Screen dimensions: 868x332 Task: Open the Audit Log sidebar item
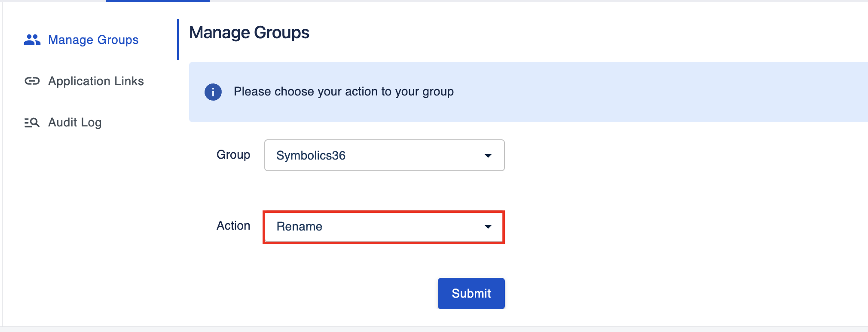(x=75, y=123)
